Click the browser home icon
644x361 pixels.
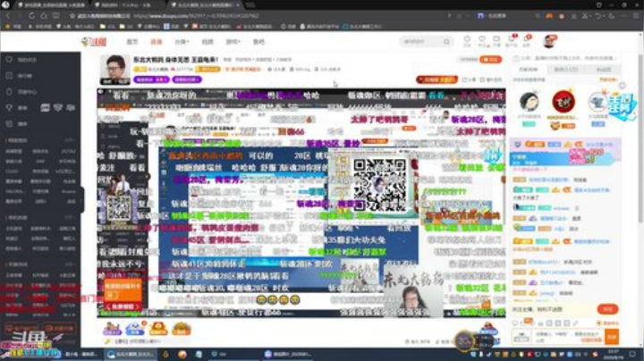point(44,15)
